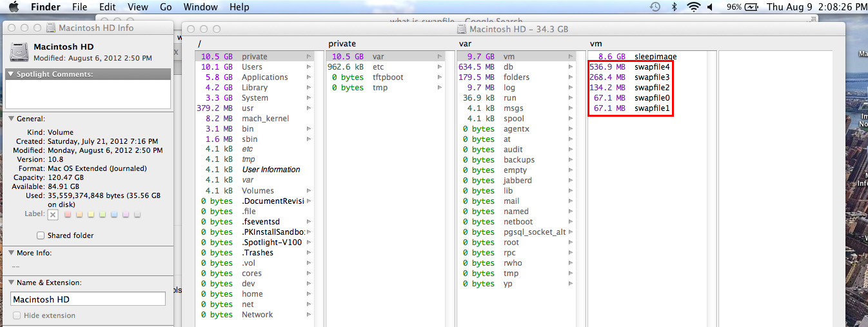This screenshot has height=327, width=868.
Task: Select the spool folder row
Action: [517, 119]
